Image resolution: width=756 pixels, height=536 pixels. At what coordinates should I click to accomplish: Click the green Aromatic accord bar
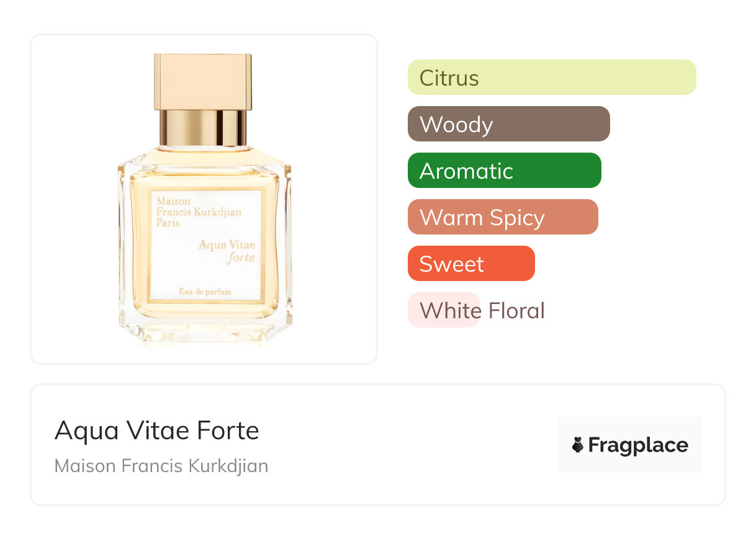(505, 171)
